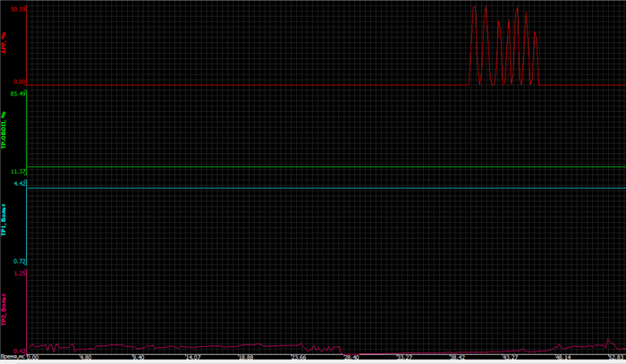The height and width of the screenshot is (364, 626).
Task: Select the 14.07 time axis tick
Action: pos(191,359)
